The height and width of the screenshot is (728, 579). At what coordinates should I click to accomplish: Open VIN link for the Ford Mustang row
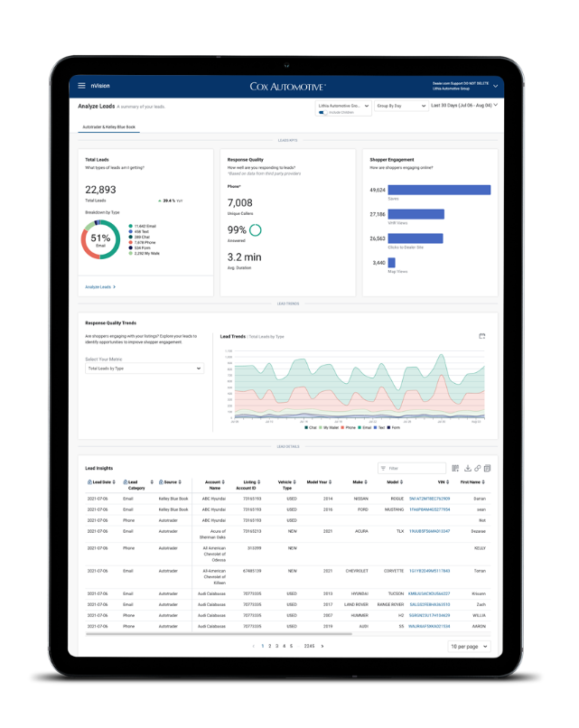pos(429,509)
